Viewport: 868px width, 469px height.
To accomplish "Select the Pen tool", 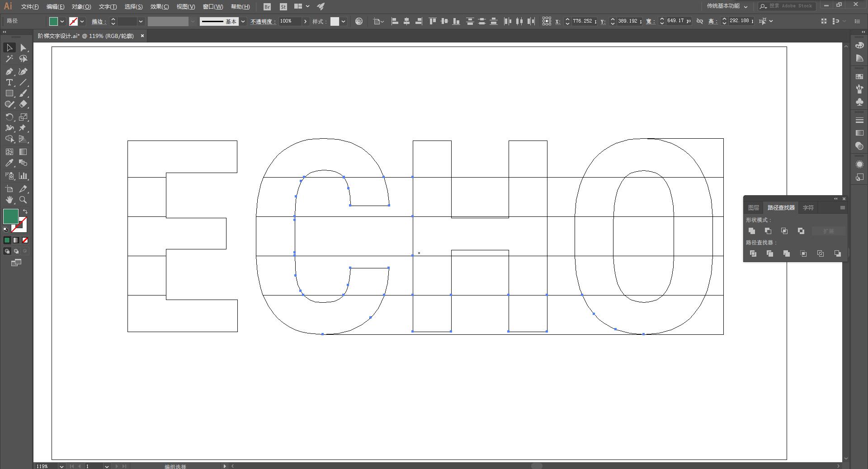I will [9, 71].
